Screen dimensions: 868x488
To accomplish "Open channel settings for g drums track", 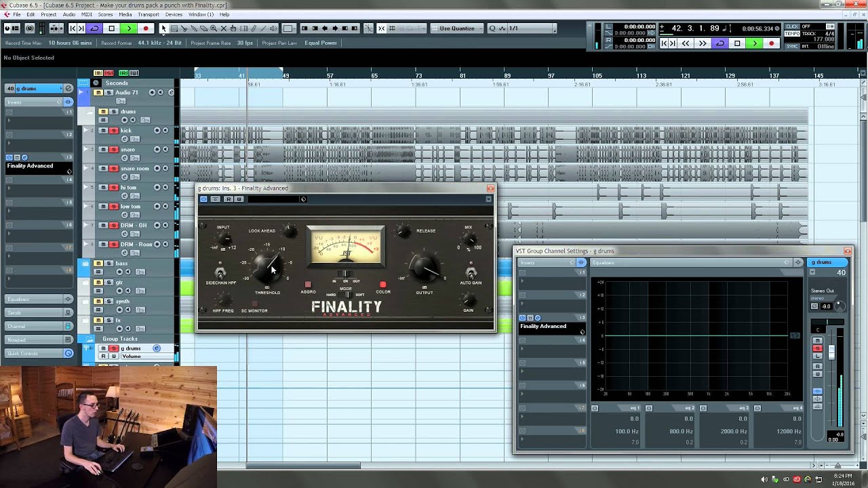I will (157, 348).
